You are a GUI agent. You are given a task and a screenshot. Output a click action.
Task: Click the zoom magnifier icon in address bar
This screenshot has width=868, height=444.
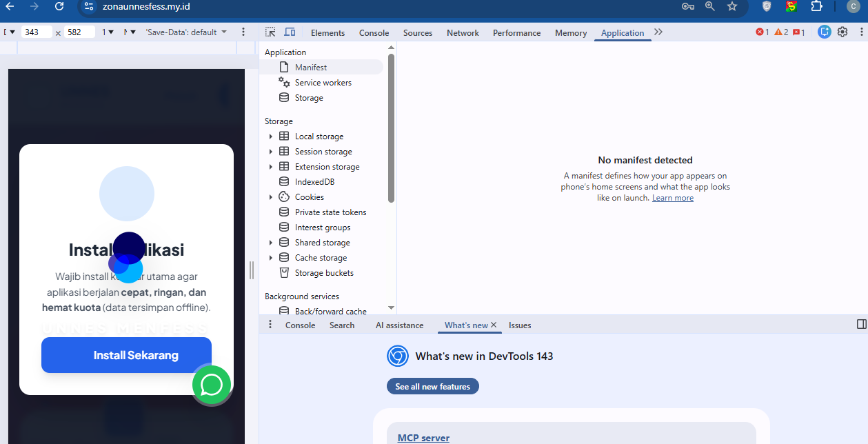(x=709, y=6)
